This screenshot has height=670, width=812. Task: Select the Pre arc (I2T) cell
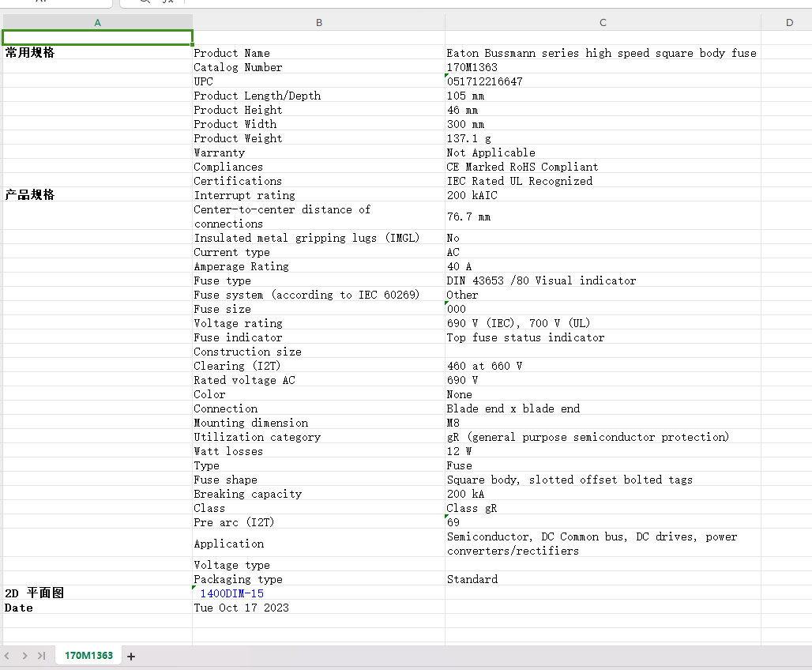318,521
